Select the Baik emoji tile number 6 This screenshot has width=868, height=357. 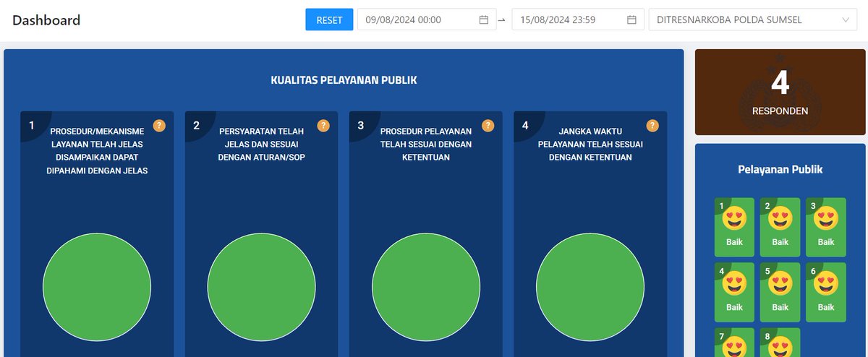[x=826, y=292]
